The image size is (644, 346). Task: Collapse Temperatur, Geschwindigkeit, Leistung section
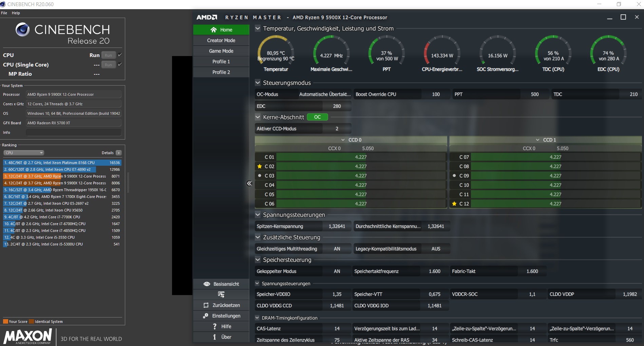[x=258, y=28]
